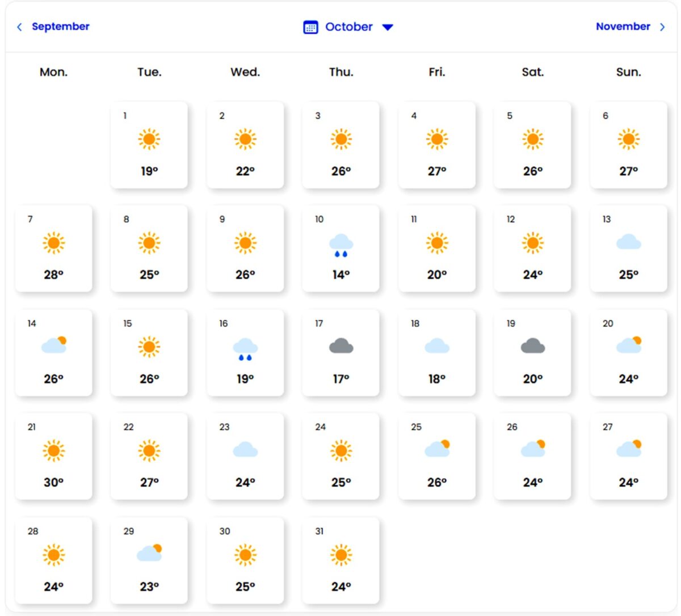Click the left chevron beside September
This screenshot has height=616, width=681.
point(19,27)
